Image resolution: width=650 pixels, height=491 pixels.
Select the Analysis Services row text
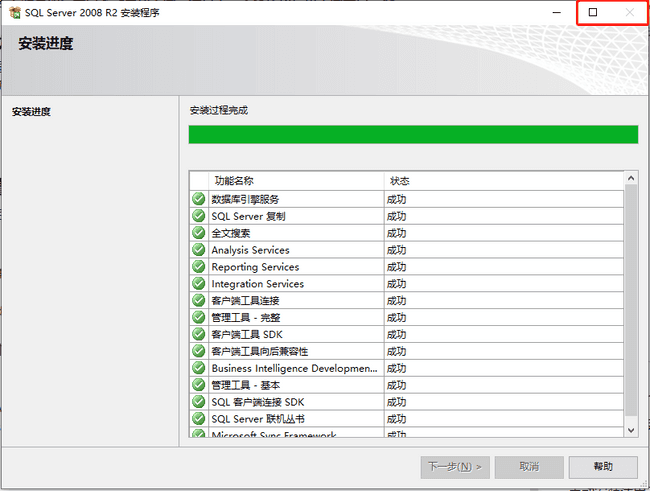(250, 250)
